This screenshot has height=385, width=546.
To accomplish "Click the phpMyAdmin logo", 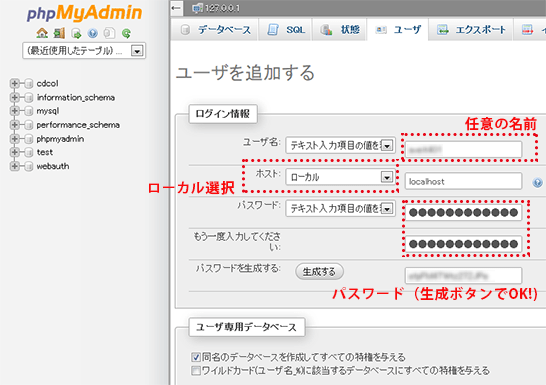I will click(x=84, y=13).
